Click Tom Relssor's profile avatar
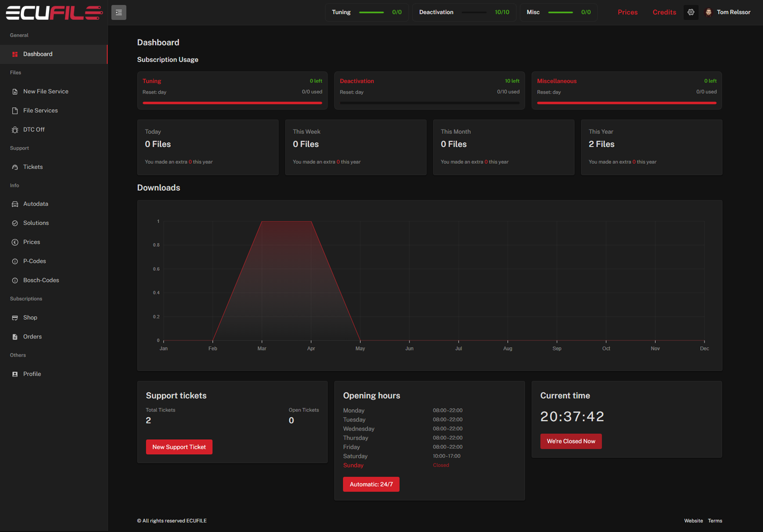This screenshot has height=532, width=763. coord(709,12)
